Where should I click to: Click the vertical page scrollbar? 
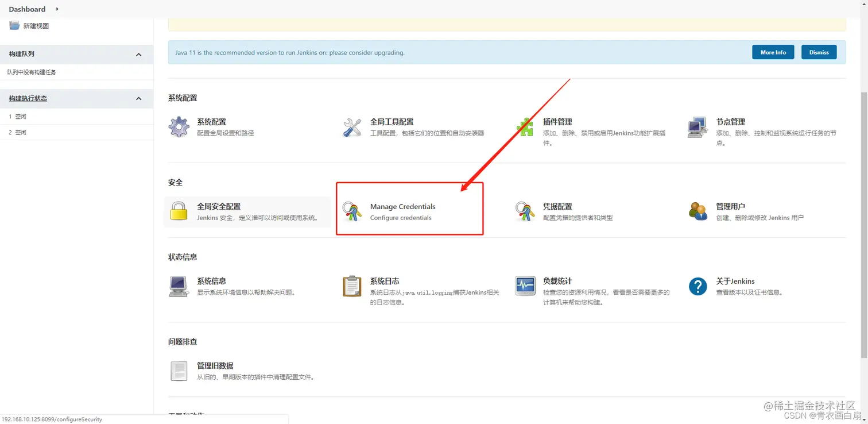[864, 224]
